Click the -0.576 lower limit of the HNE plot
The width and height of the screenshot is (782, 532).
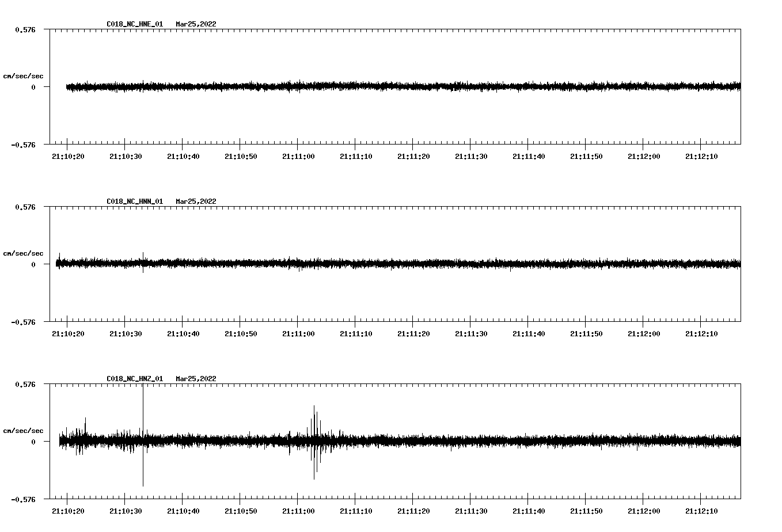[x=23, y=145]
